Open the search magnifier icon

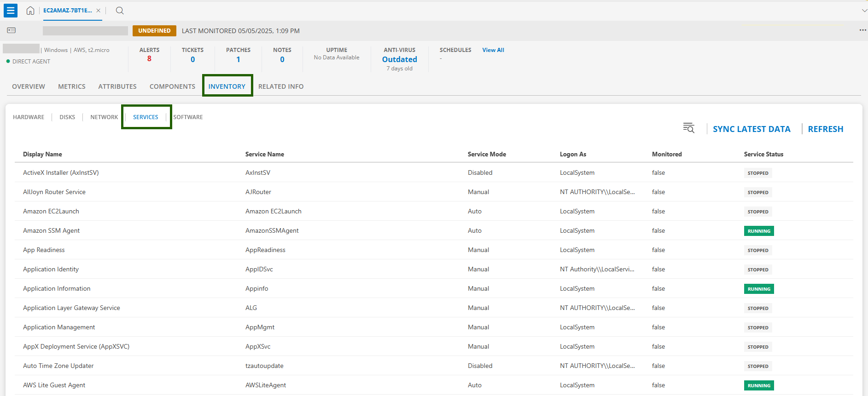(x=120, y=11)
